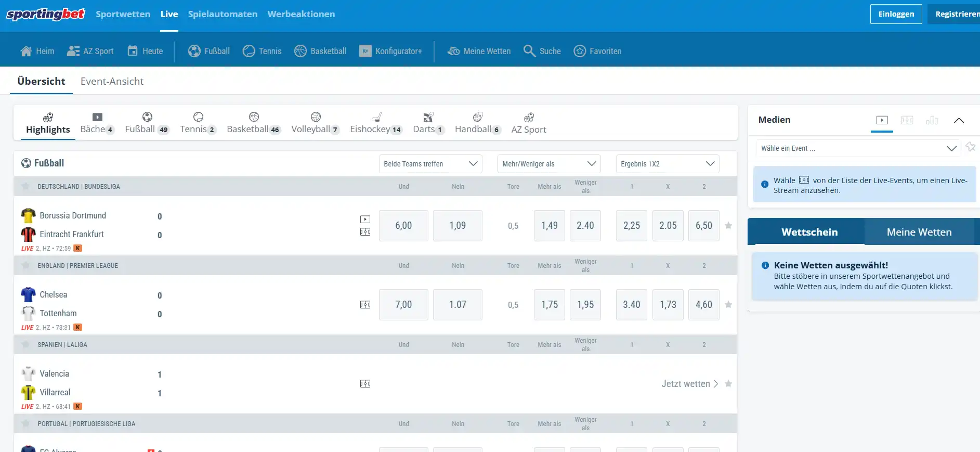Image resolution: width=980 pixels, height=452 pixels.
Task: Open Tennis in the blue navigation bar
Action: pos(262,51)
